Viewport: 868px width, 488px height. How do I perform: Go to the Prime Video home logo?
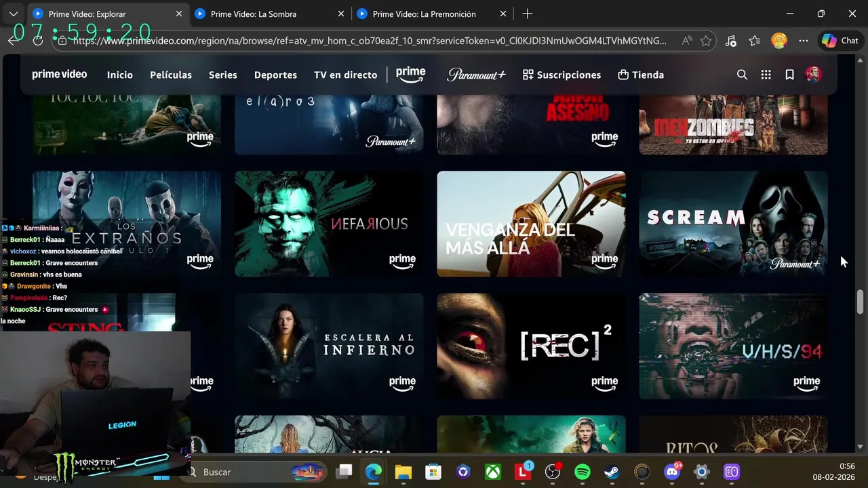pos(60,75)
